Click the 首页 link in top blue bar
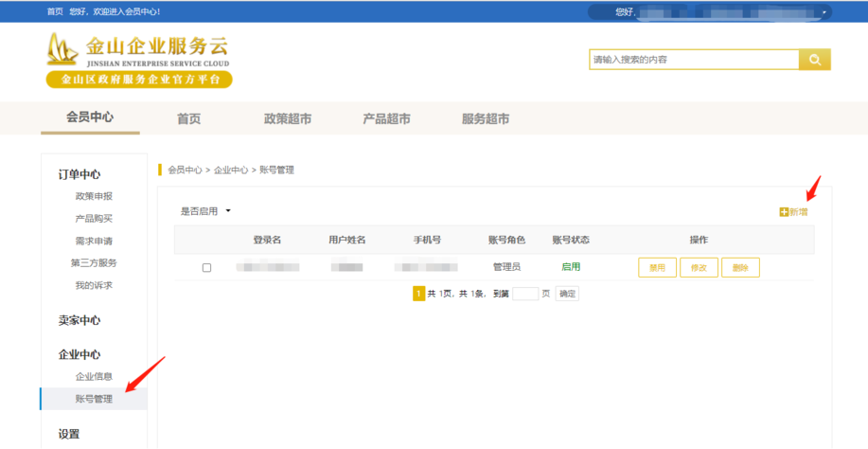 click(55, 11)
